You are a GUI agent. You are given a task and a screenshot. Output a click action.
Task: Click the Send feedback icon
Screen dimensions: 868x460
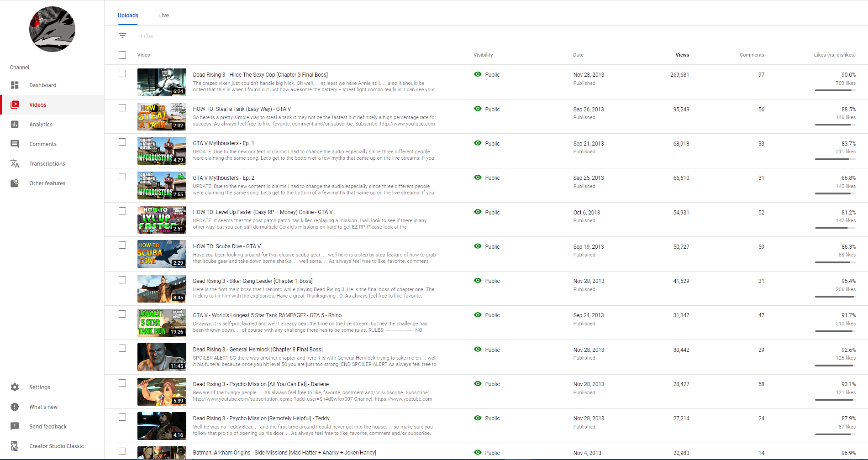(15, 427)
